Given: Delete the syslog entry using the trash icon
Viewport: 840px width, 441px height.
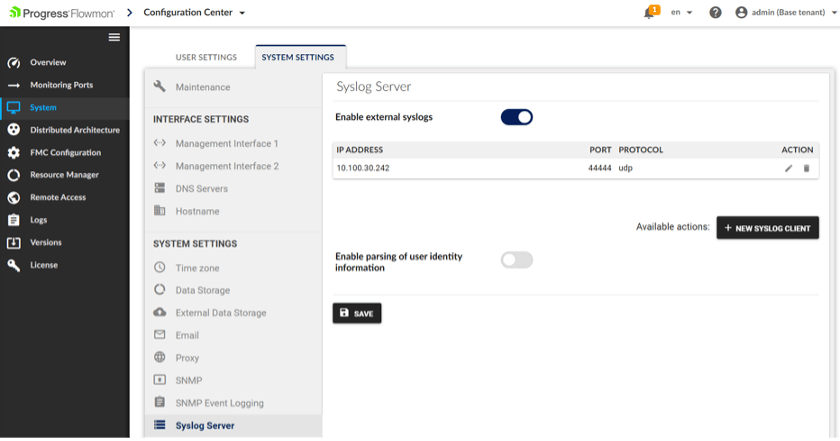Looking at the screenshot, I should [x=806, y=168].
